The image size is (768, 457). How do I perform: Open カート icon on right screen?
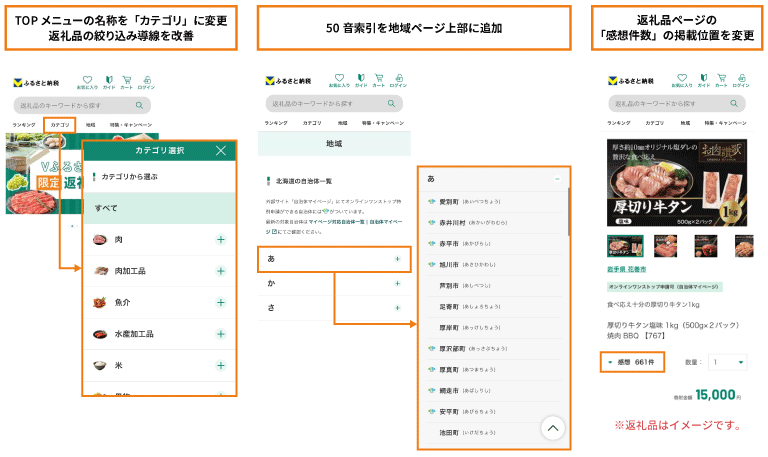click(x=721, y=80)
